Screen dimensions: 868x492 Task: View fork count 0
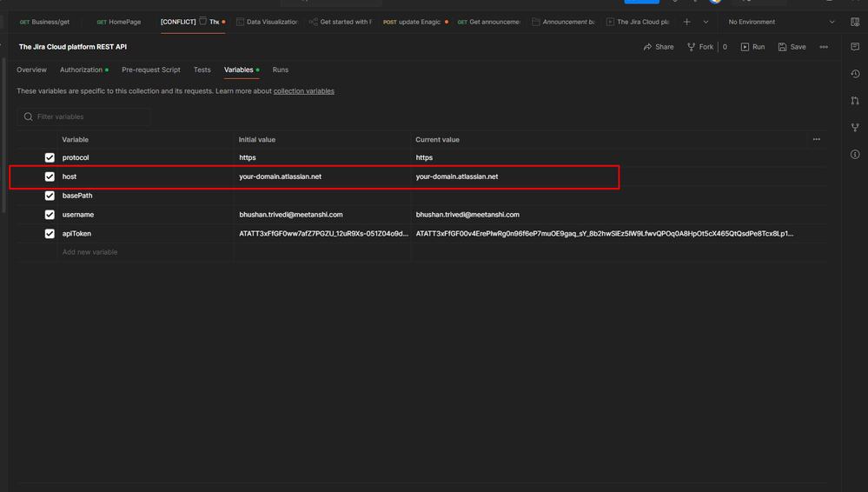[x=725, y=47]
